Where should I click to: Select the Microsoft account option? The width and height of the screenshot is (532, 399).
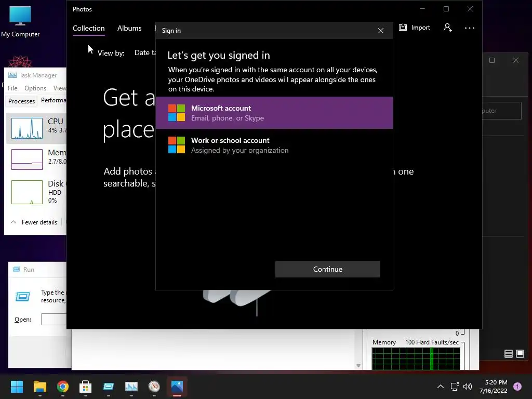274,113
